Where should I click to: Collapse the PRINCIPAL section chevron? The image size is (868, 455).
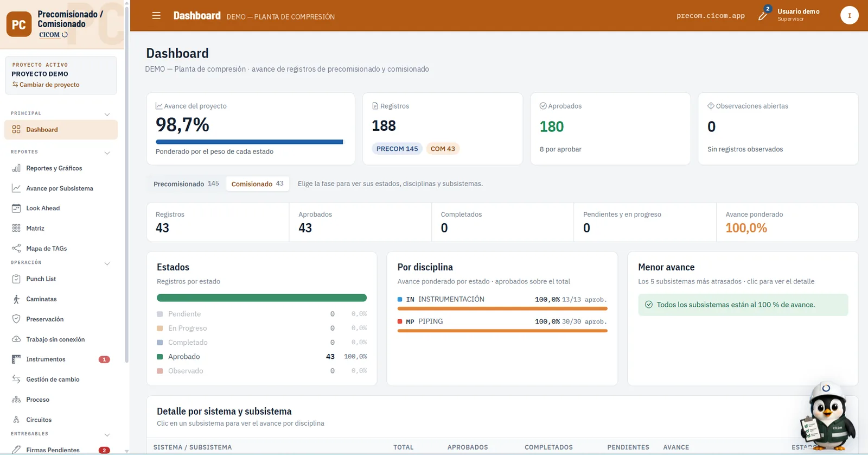pos(107,114)
